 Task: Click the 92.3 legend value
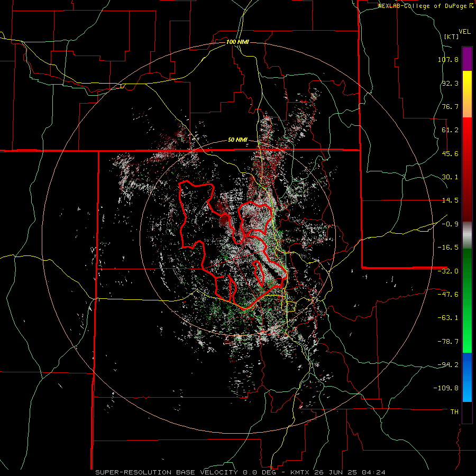click(x=450, y=83)
